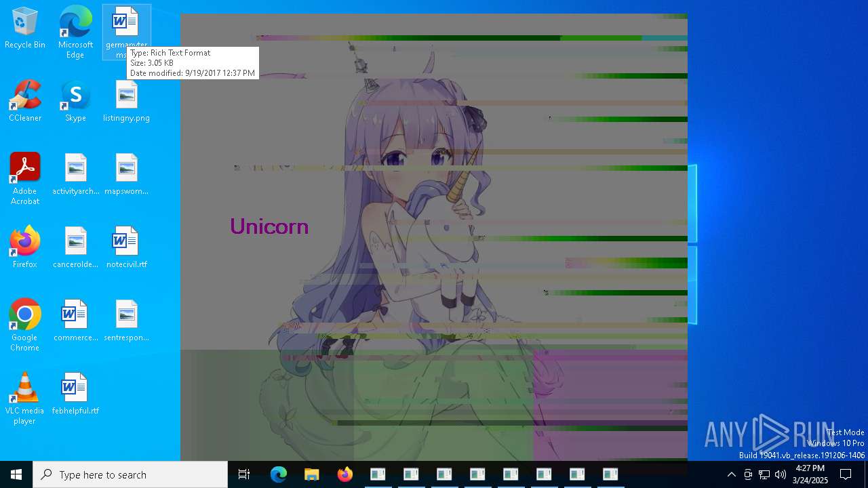
Task: Open the Adobe Acrobat desktop shortcut
Action: [x=25, y=179]
